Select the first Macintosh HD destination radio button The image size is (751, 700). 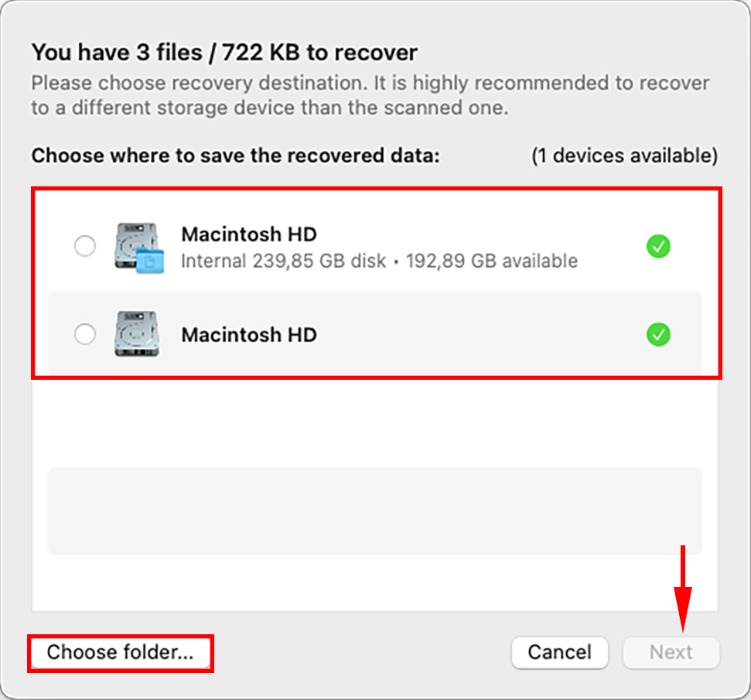tap(85, 246)
